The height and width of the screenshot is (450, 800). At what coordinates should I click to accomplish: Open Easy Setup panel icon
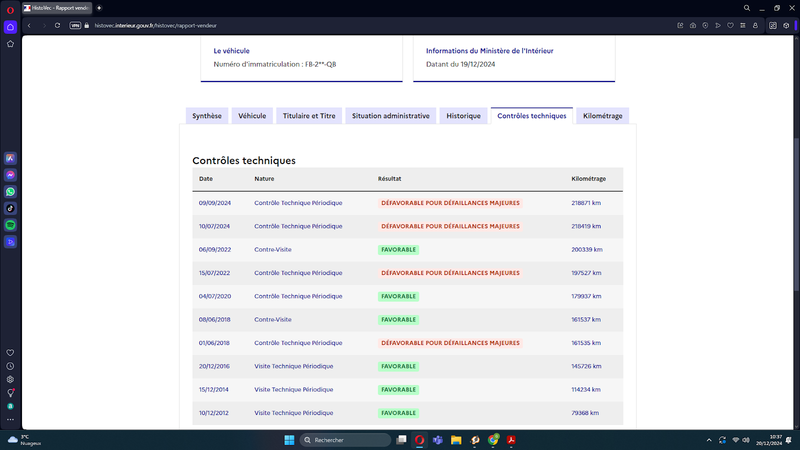(x=743, y=26)
